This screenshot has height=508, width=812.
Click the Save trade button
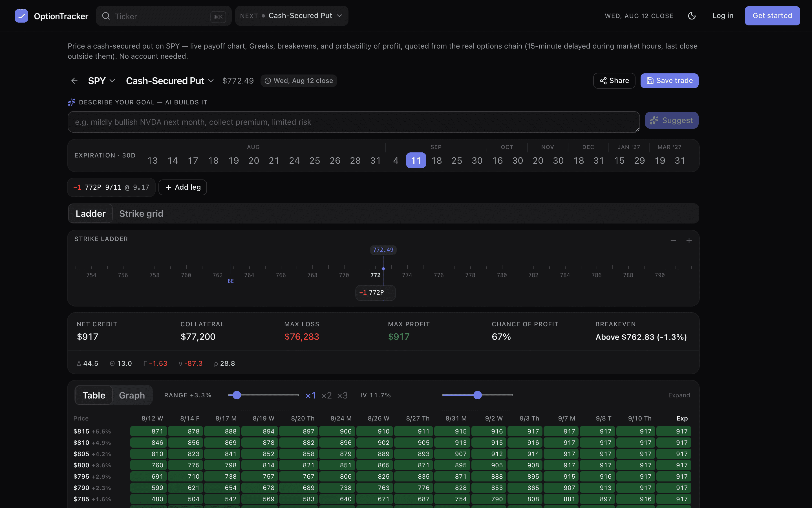669,81
